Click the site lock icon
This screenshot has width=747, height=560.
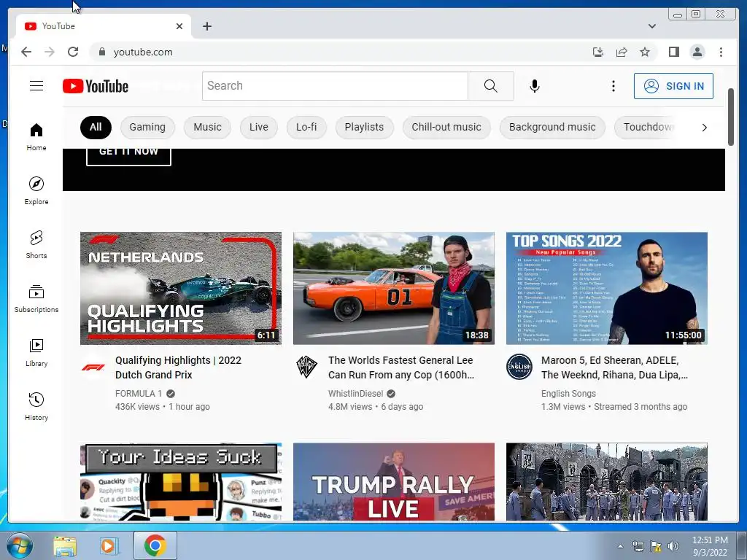pyautogui.click(x=101, y=52)
